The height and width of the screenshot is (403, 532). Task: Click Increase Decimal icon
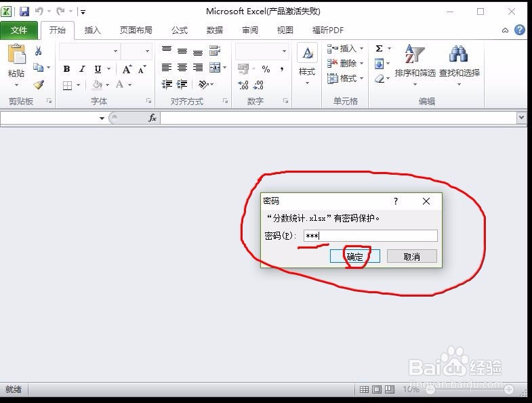point(243,85)
